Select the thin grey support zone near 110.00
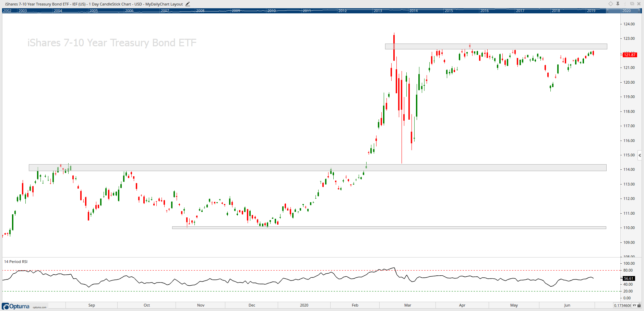 tap(389, 228)
